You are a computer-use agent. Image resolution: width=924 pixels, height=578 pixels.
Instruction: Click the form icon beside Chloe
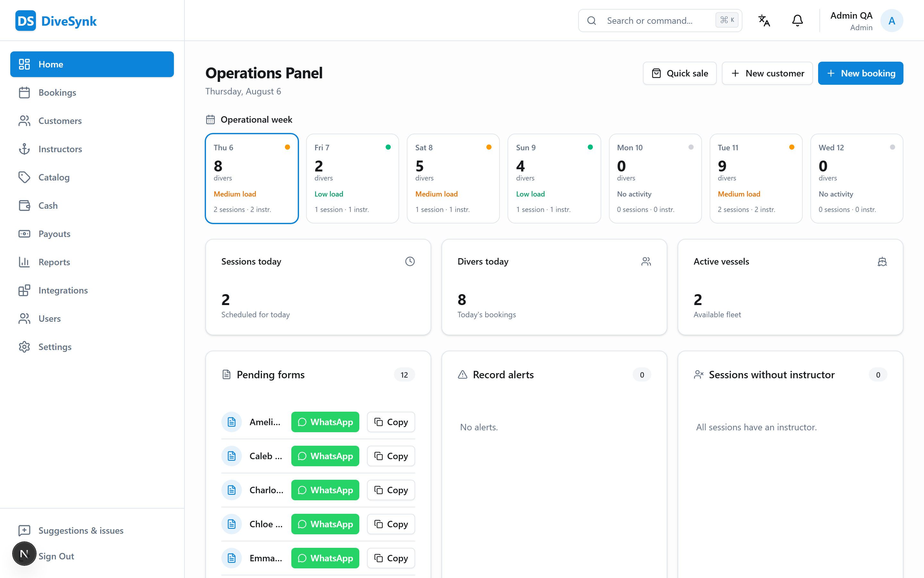tap(232, 524)
